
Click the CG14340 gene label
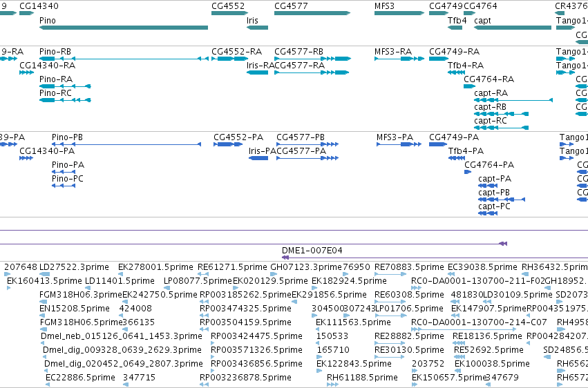[39, 6]
